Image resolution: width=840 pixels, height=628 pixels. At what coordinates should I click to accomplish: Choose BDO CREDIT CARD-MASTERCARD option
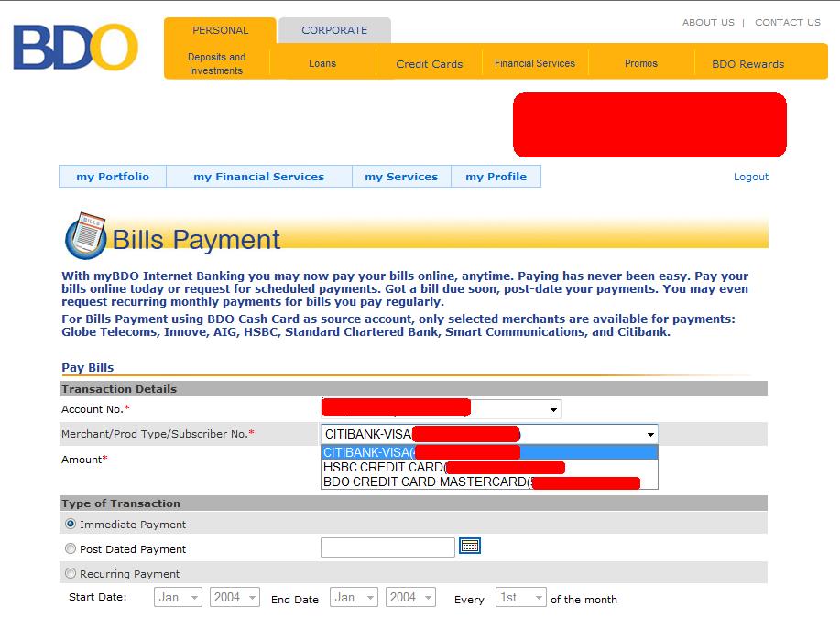(489, 482)
